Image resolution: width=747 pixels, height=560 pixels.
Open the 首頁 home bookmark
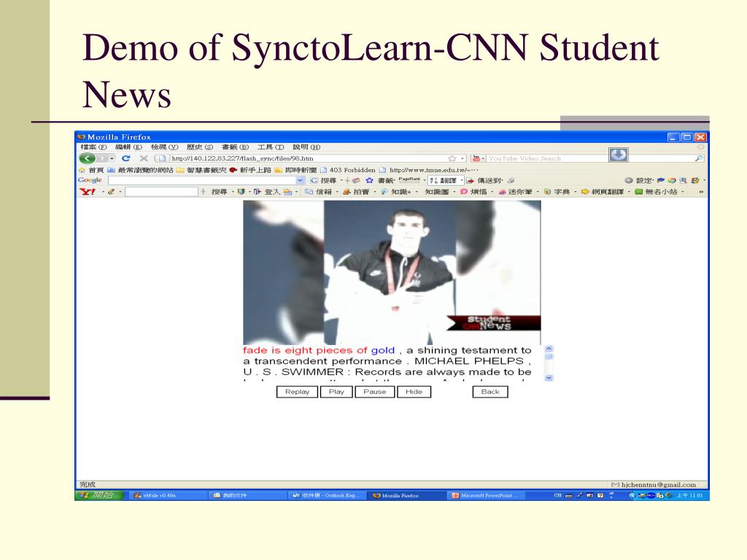(x=91, y=170)
